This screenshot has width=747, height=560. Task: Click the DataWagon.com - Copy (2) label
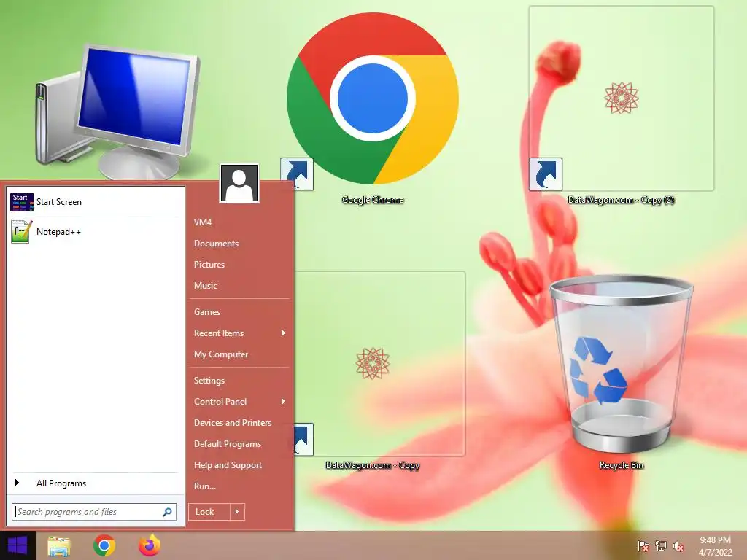click(622, 200)
